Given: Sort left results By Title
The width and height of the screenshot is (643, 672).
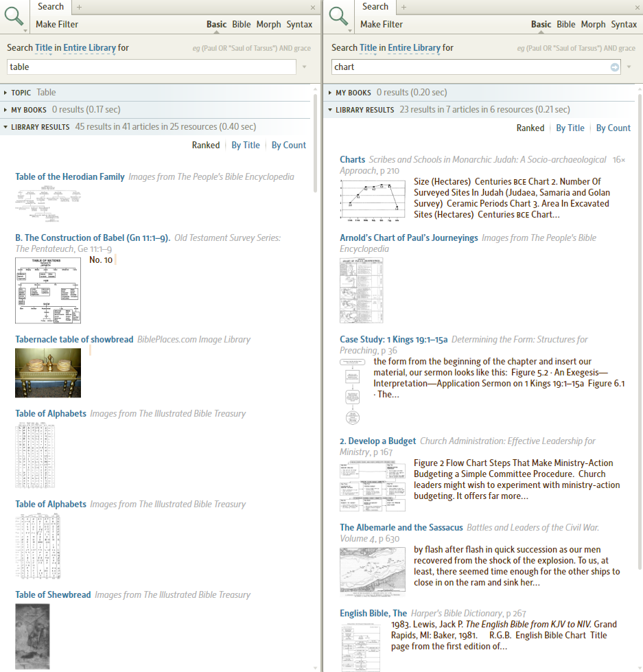Looking at the screenshot, I should [246, 146].
